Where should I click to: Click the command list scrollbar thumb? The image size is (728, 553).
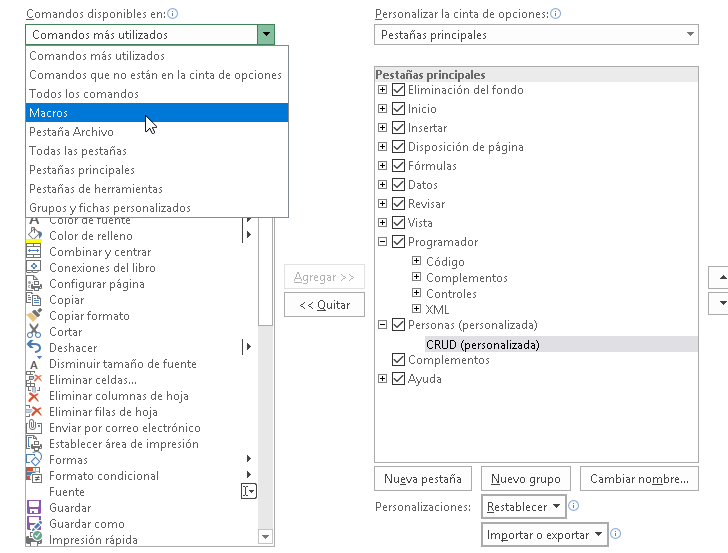266,271
